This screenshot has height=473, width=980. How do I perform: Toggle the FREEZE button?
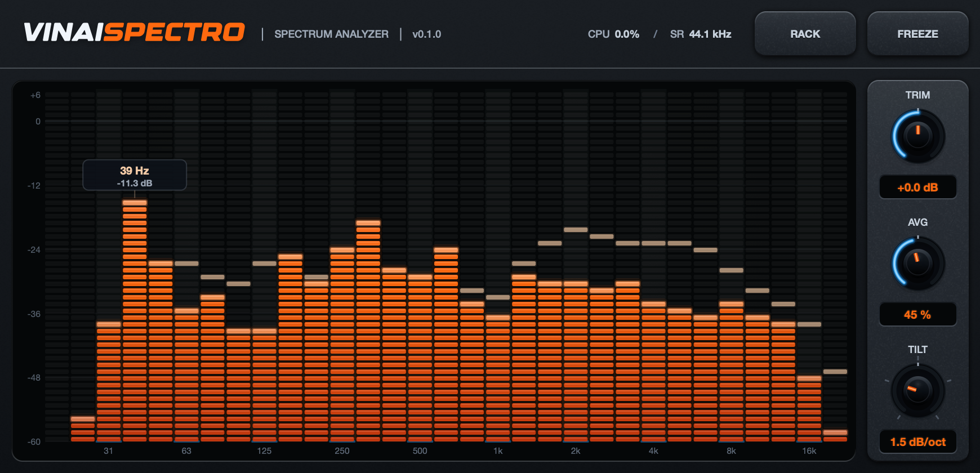coord(917,34)
